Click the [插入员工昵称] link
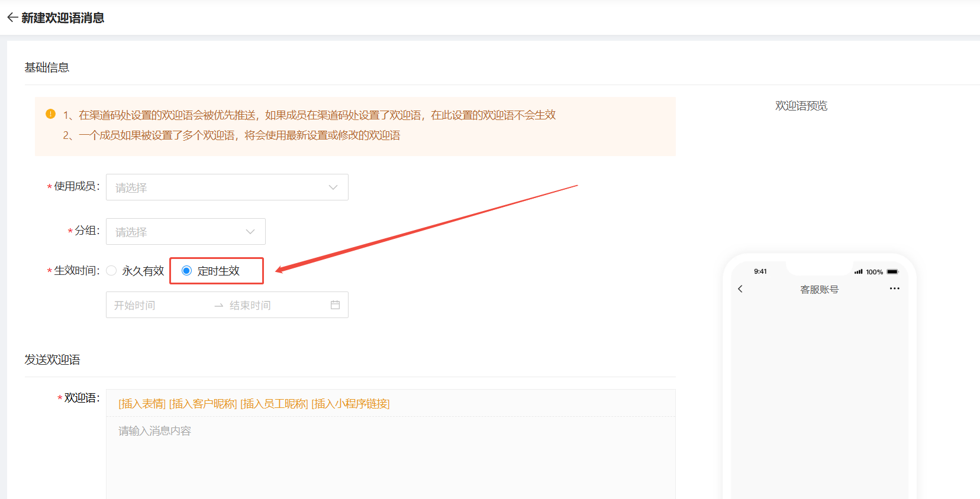This screenshot has height=499, width=980. click(274, 404)
